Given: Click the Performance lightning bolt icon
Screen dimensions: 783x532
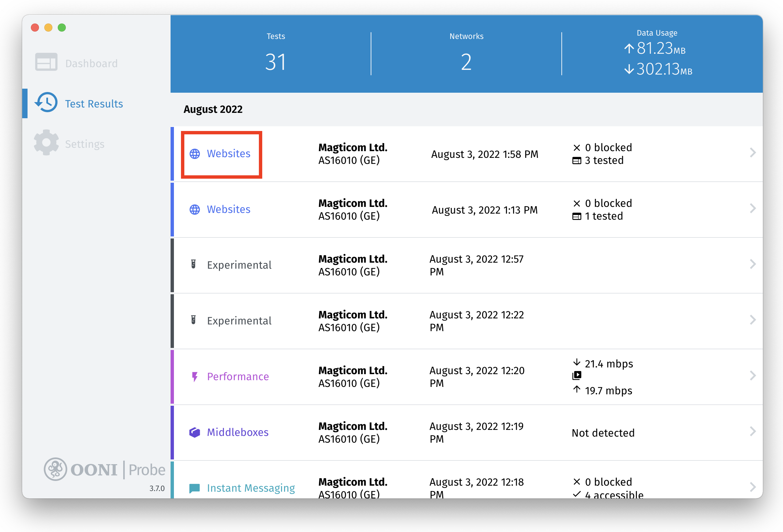Looking at the screenshot, I should pyautogui.click(x=194, y=376).
